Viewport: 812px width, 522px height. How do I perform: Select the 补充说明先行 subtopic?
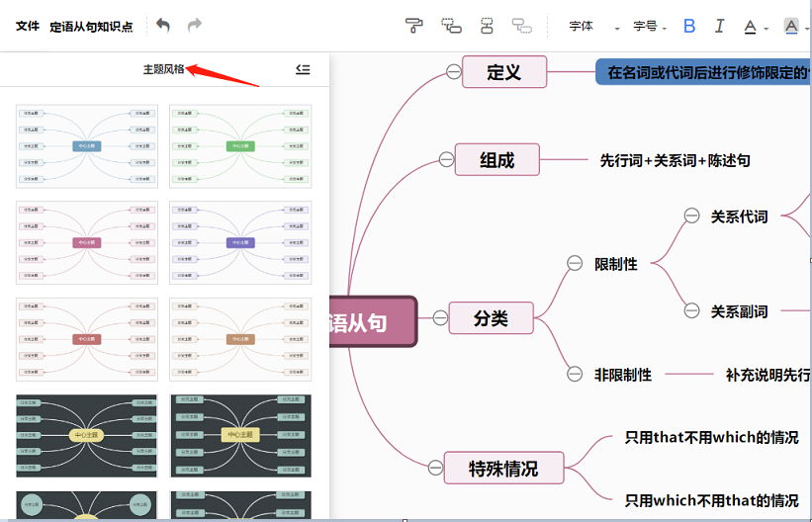click(x=767, y=375)
